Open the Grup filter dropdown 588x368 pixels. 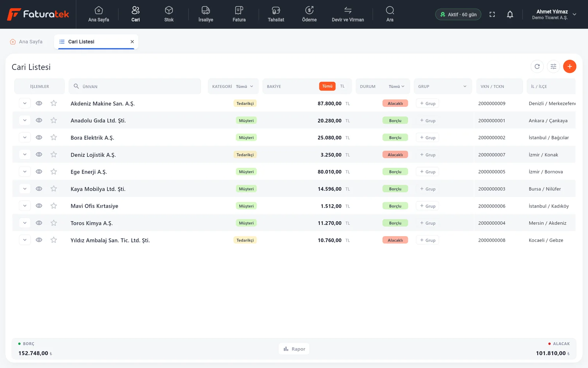443,86
